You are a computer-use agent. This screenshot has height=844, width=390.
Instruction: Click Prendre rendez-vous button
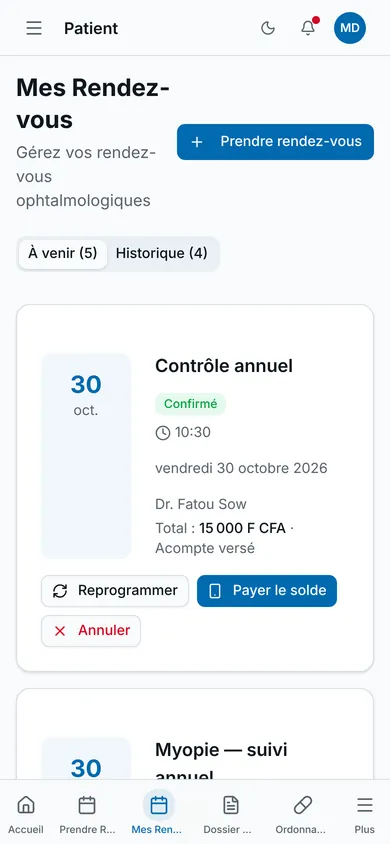pos(275,142)
